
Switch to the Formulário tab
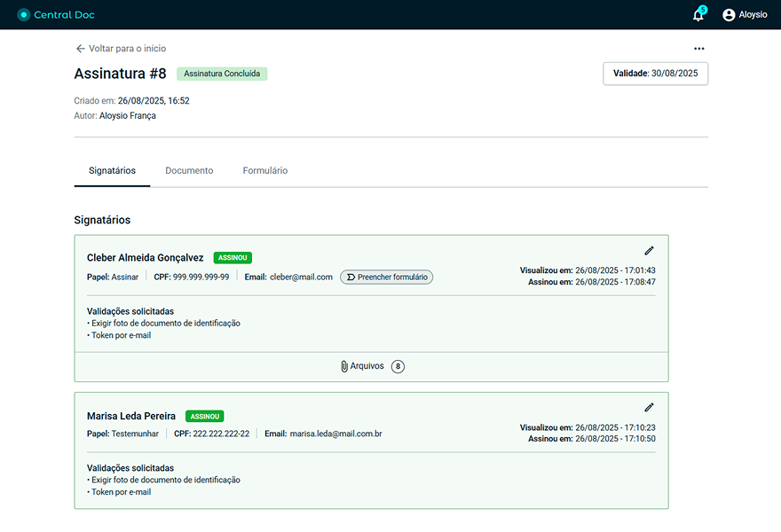tap(264, 170)
